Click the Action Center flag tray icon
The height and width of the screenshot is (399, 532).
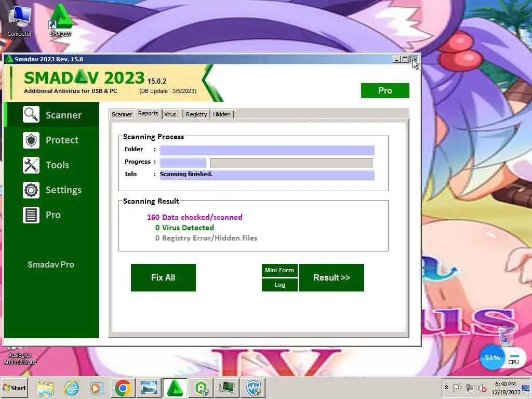pos(457,388)
